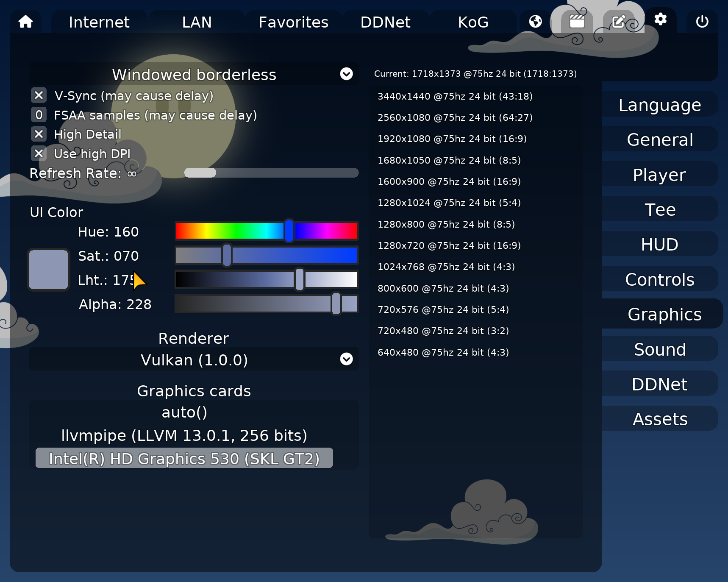Screen dimensions: 728x582
Task: Select the KoG server tab
Action: pyautogui.click(x=473, y=22)
